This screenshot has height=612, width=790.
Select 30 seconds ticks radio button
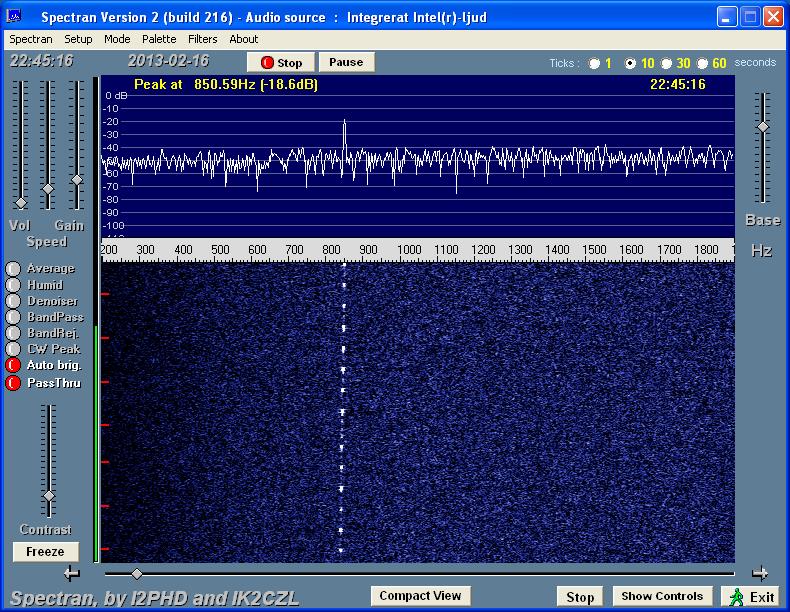click(666, 63)
